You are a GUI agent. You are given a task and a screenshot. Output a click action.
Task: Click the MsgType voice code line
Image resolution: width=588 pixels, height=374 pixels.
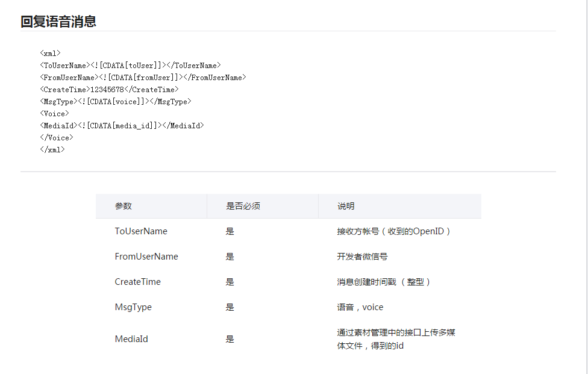[116, 101]
